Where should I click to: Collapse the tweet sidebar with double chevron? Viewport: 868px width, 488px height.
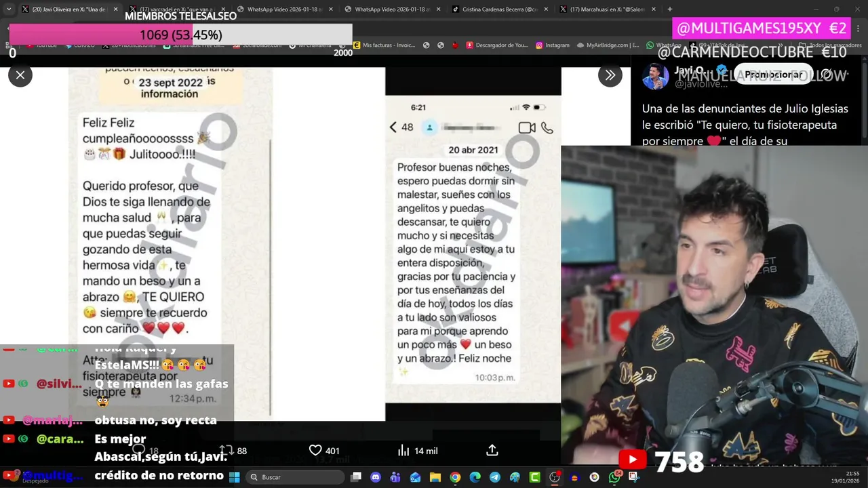click(610, 75)
